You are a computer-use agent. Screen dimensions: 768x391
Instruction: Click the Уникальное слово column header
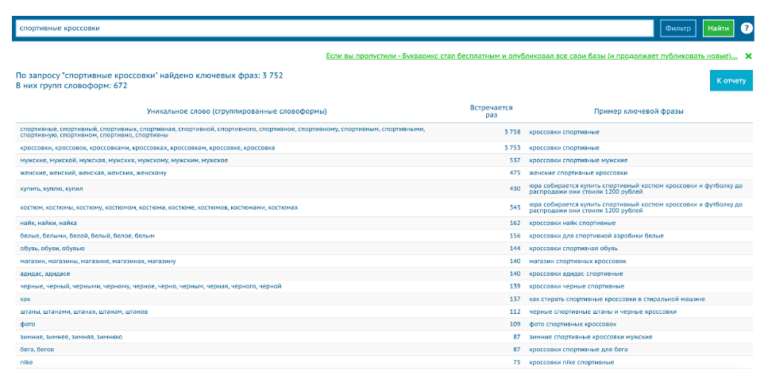[x=237, y=111]
